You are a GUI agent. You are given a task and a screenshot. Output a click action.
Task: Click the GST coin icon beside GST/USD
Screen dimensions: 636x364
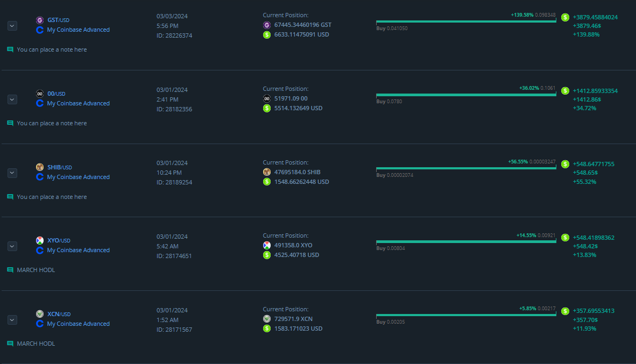pyautogui.click(x=40, y=20)
